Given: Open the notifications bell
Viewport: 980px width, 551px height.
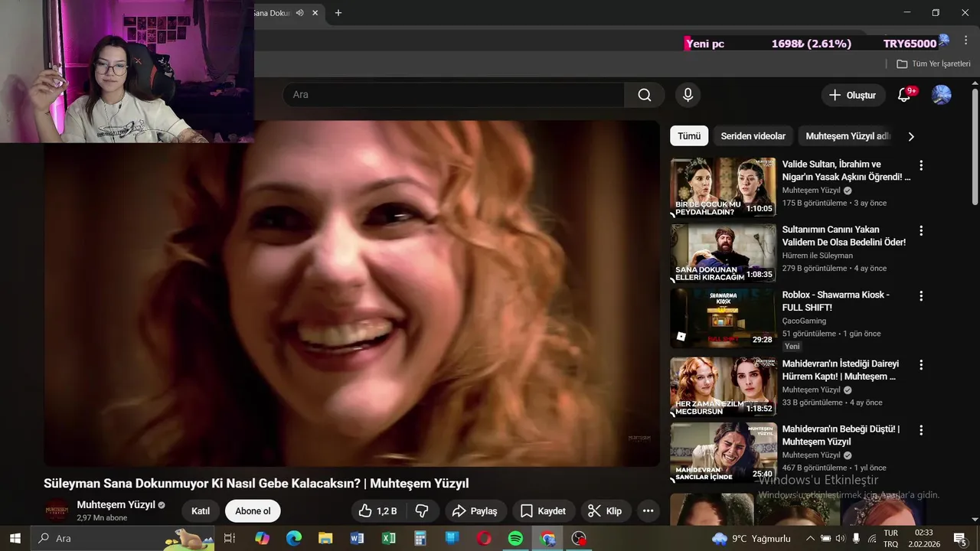Looking at the screenshot, I should [904, 95].
